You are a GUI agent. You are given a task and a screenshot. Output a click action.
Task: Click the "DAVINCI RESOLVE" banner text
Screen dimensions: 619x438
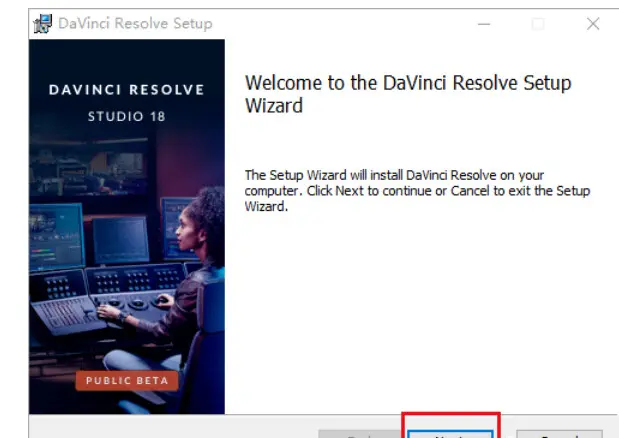126,90
